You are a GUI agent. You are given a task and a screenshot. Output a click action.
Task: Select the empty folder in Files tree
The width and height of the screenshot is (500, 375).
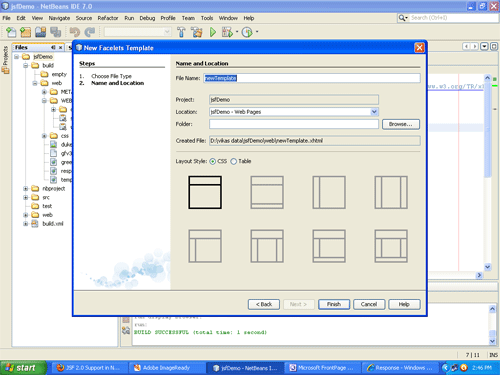tap(59, 74)
